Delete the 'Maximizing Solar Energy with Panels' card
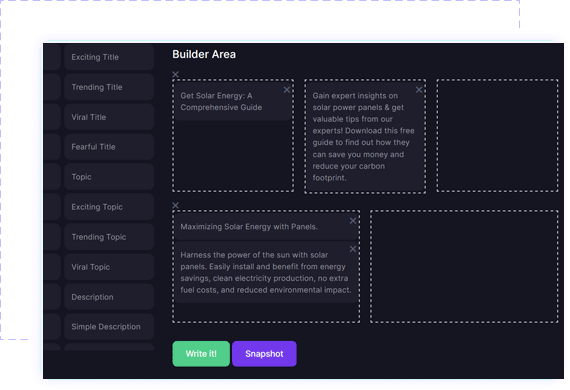Screen dimensions: 570x390 coord(353,221)
